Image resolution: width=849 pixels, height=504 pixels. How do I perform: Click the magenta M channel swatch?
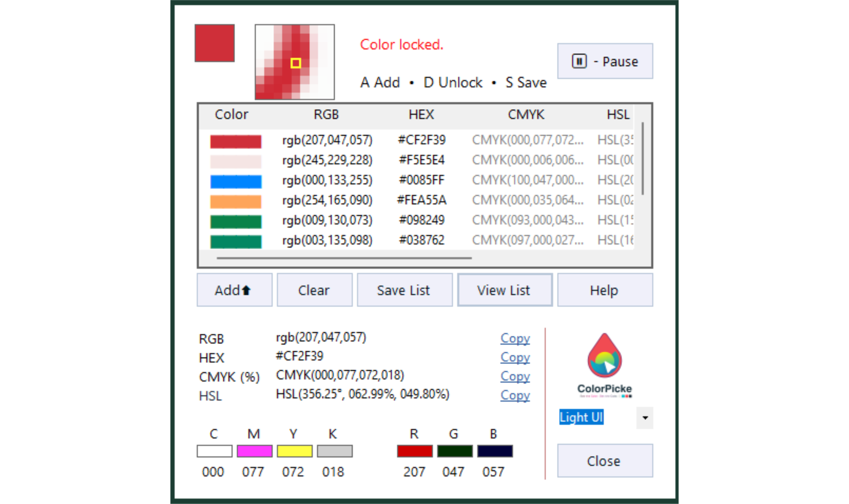coord(255,451)
